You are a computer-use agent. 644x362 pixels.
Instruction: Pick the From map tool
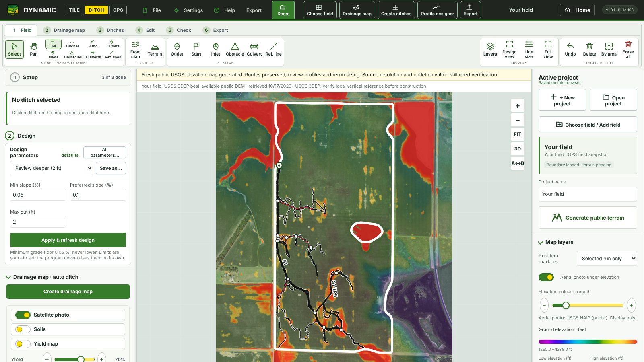tap(136, 50)
